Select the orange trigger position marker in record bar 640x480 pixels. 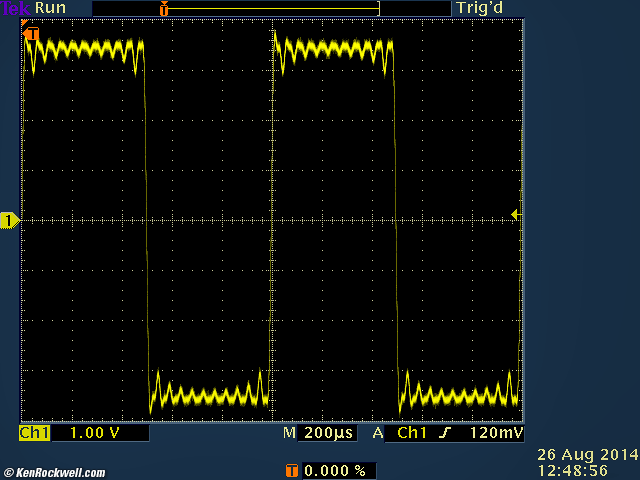(164, 9)
